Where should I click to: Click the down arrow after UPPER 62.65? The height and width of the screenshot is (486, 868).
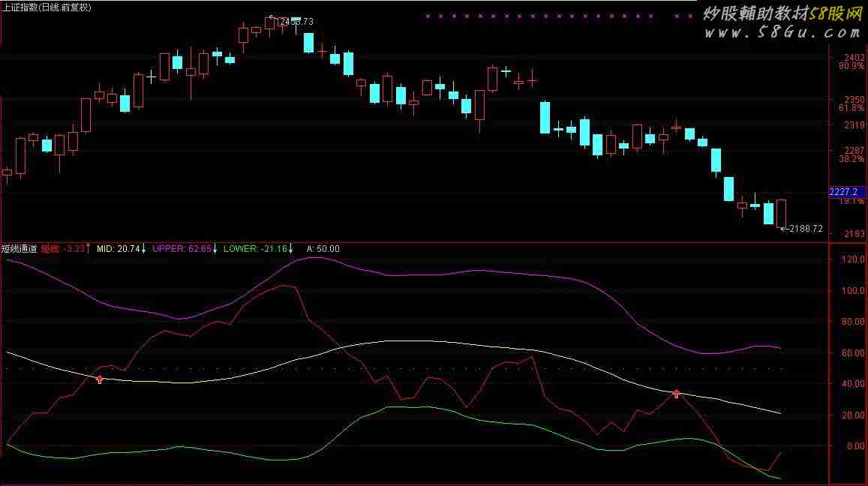pos(215,248)
